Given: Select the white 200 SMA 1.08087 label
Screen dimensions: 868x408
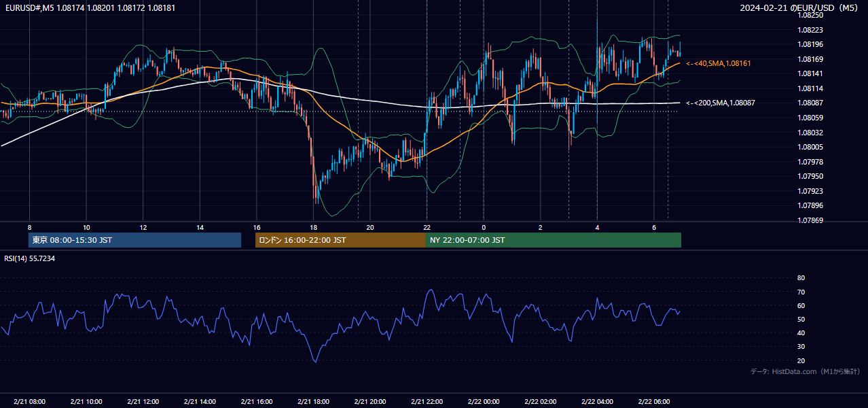Looking at the screenshot, I should [721, 103].
